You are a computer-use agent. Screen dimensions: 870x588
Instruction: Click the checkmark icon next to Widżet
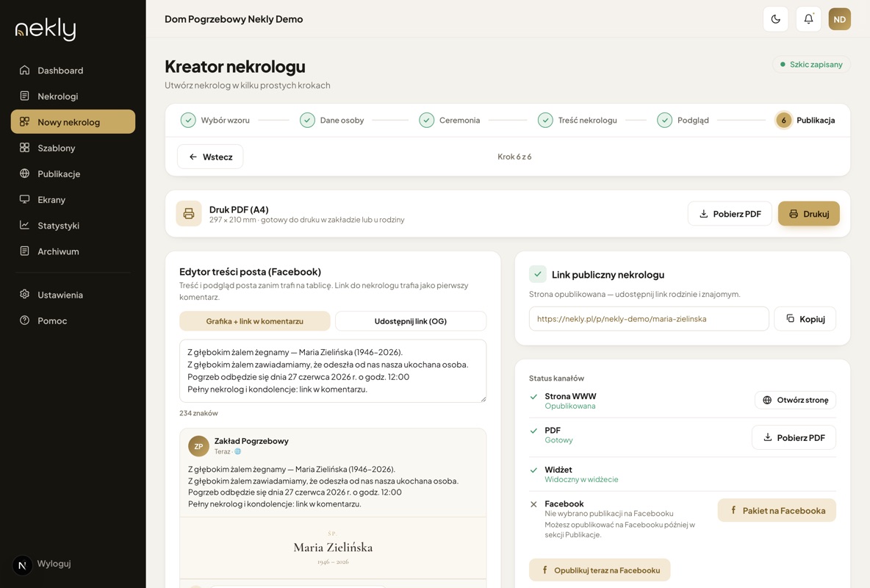[x=533, y=470]
